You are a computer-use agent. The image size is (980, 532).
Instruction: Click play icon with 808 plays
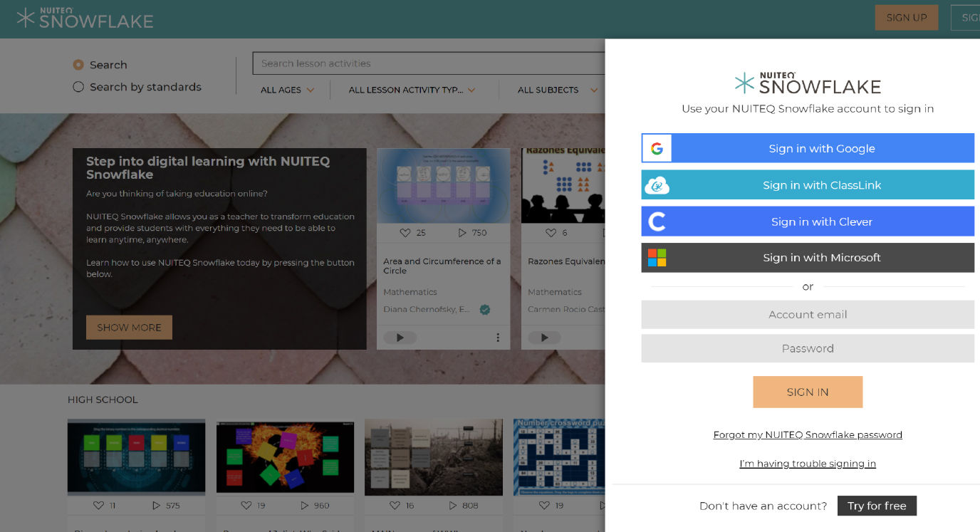click(x=453, y=506)
